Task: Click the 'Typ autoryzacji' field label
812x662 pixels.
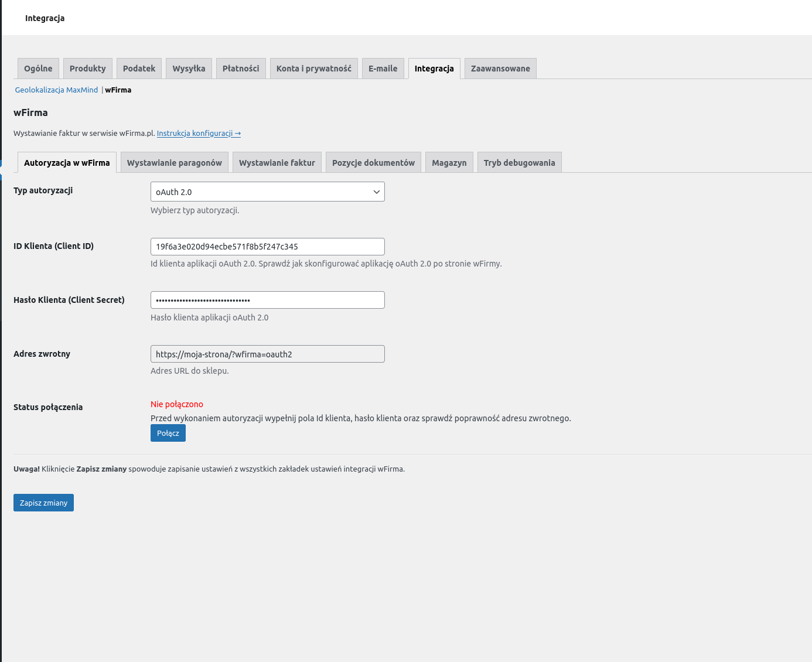Action: click(x=43, y=190)
